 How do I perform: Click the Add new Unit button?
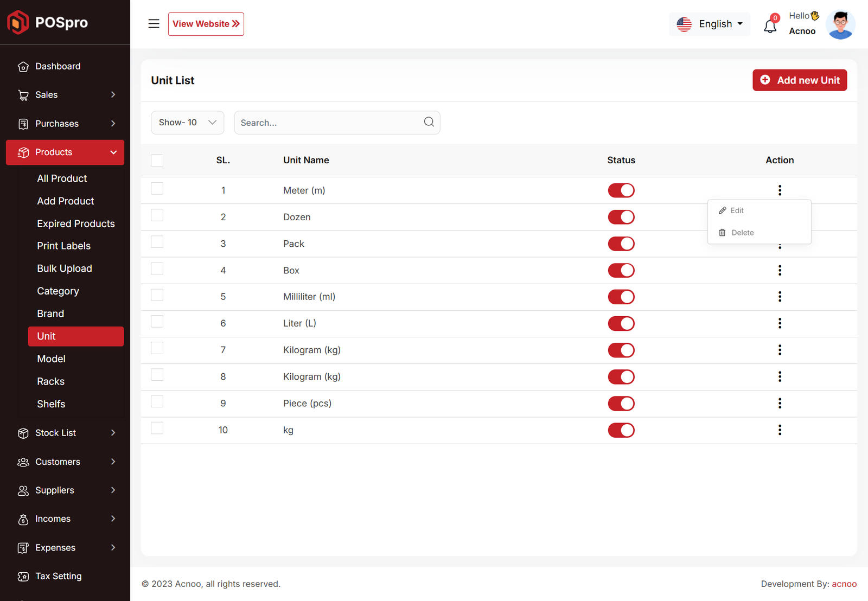(x=799, y=80)
